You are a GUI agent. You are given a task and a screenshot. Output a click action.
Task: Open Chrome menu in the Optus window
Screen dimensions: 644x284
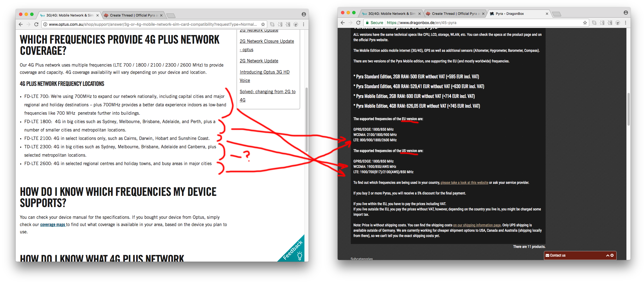(x=304, y=24)
